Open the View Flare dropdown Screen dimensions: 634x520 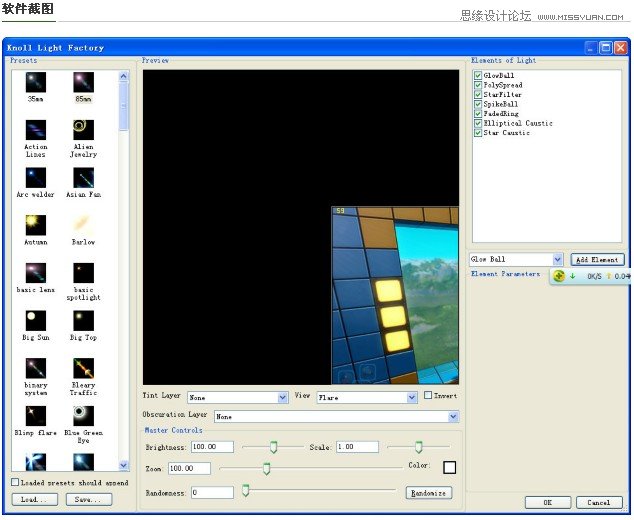pyautogui.click(x=367, y=397)
